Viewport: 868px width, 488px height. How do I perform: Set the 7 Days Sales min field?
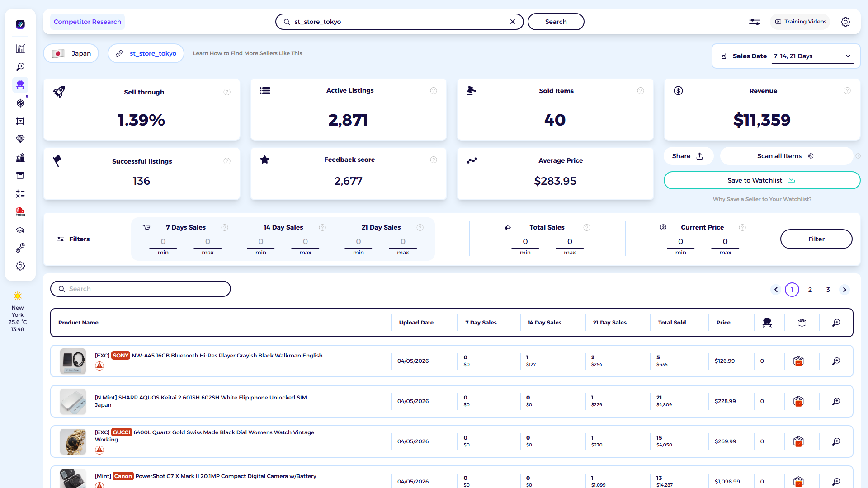coord(163,242)
